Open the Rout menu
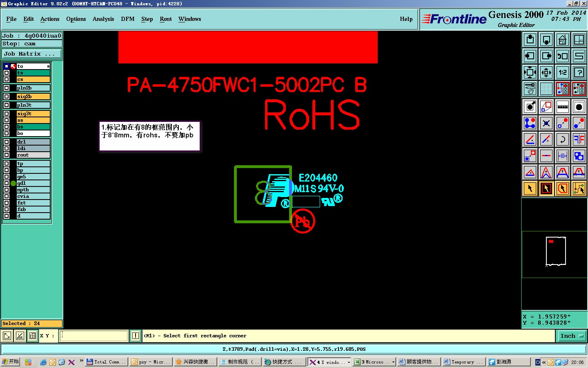 166,19
